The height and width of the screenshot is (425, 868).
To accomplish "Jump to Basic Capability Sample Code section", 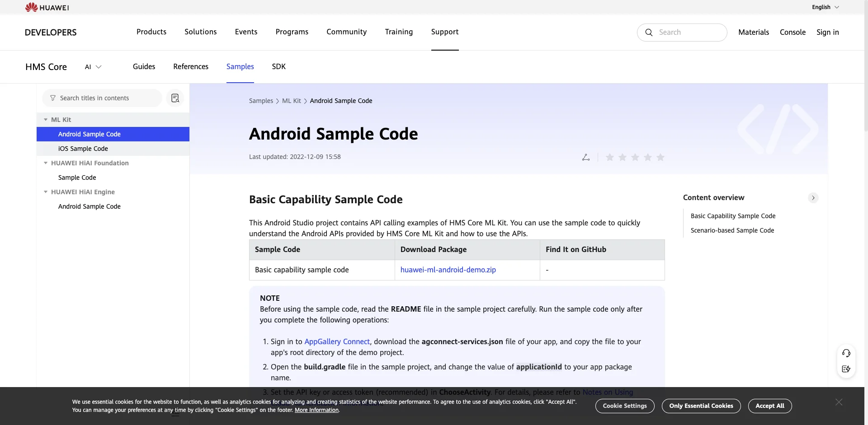I will (733, 216).
